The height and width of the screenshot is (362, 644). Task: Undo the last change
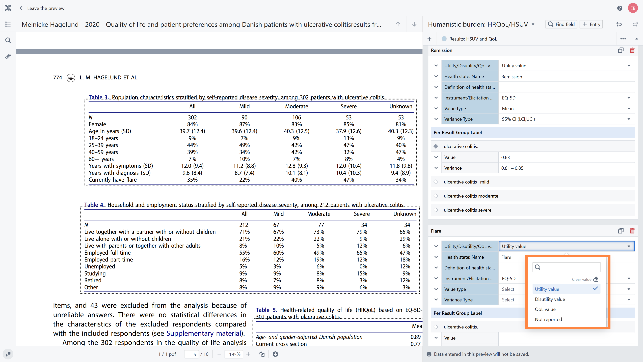point(619,24)
